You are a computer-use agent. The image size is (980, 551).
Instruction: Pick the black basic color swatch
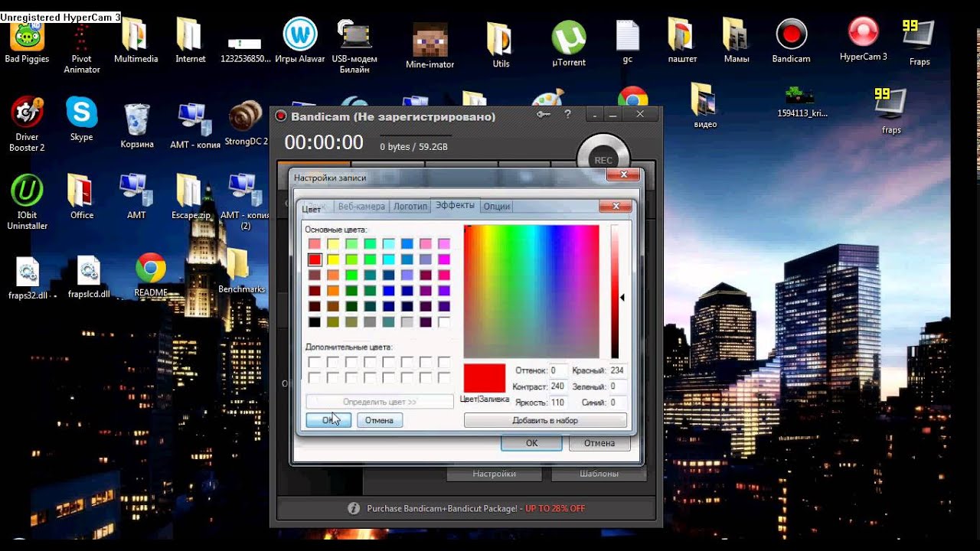click(315, 322)
